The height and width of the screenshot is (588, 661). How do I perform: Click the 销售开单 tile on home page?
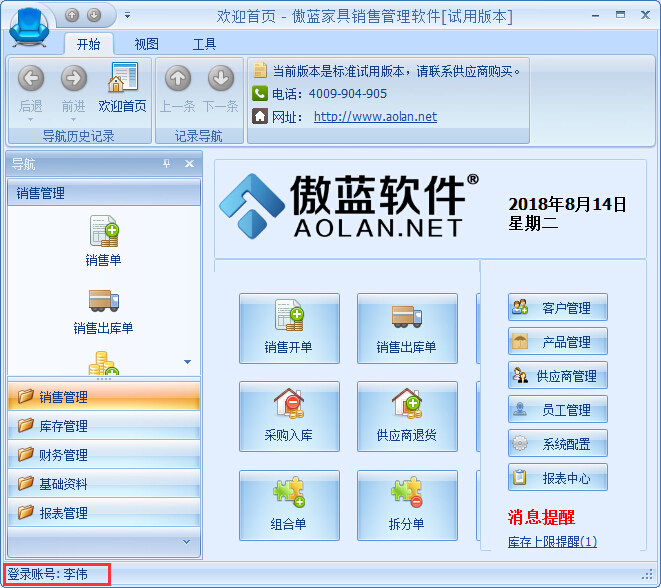pos(288,327)
